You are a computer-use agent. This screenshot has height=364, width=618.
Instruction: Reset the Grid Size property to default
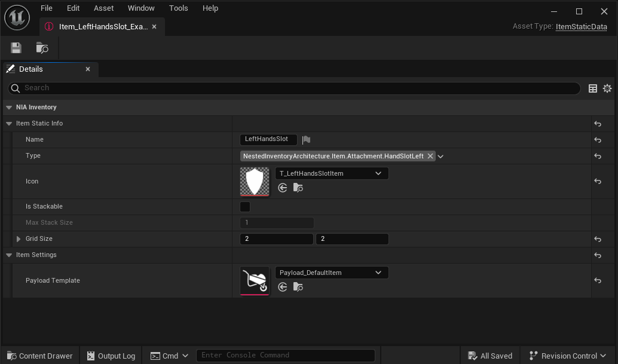[x=597, y=238]
